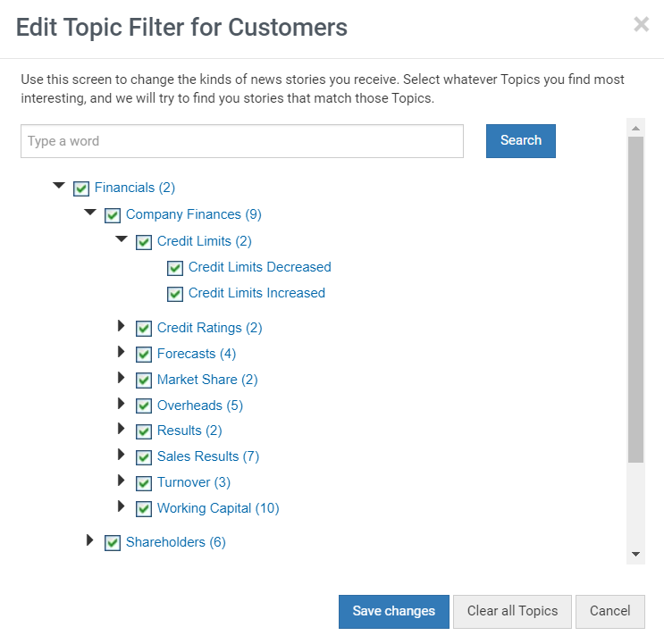Image resolution: width=664 pixels, height=644 pixels.
Task: Click the scrollbar down arrow
Action: click(x=635, y=555)
